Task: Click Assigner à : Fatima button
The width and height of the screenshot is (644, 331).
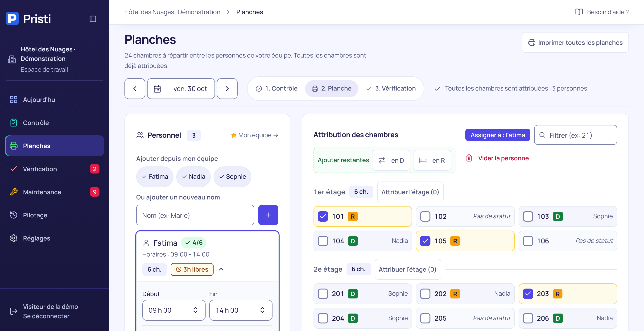Action: coord(498,135)
